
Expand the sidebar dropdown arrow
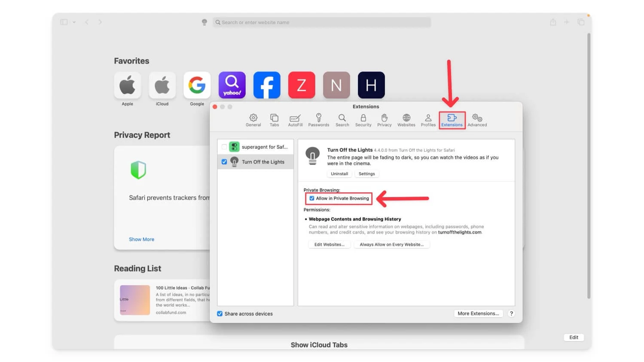point(74,22)
